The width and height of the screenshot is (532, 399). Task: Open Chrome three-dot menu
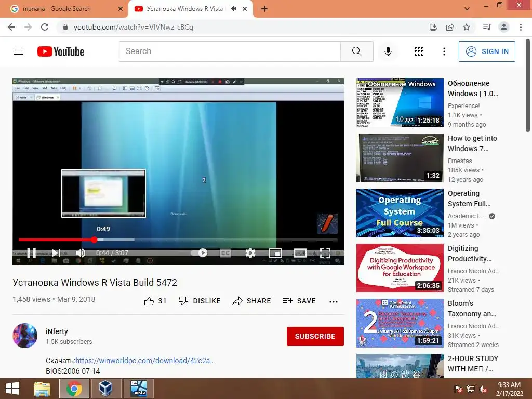click(x=521, y=27)
